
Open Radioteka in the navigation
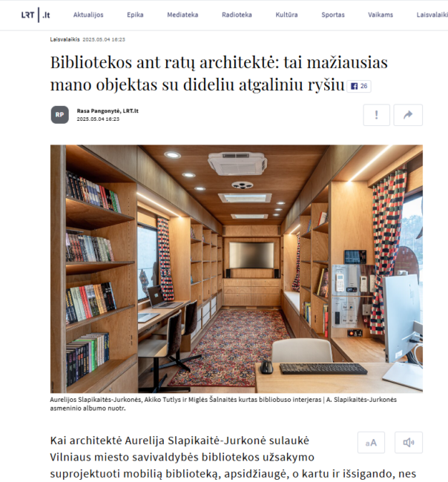pos(237,15)
